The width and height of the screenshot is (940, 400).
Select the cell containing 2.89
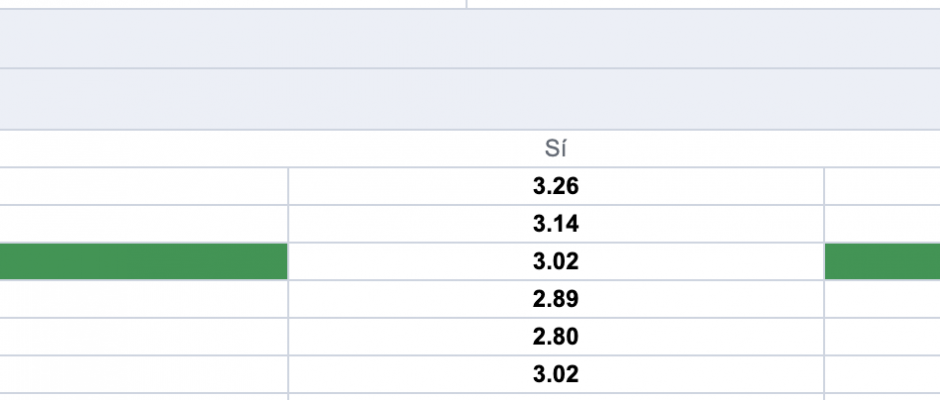(556, 299)
